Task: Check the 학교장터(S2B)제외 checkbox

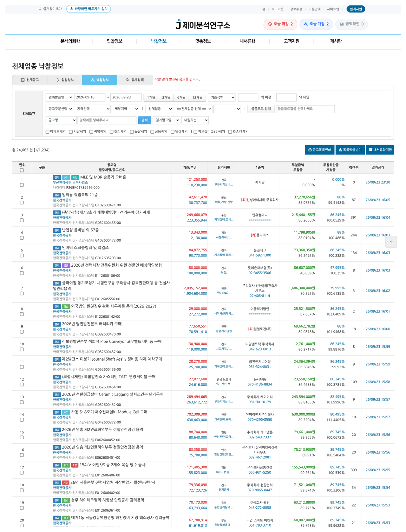Action: tap(195, 132)
